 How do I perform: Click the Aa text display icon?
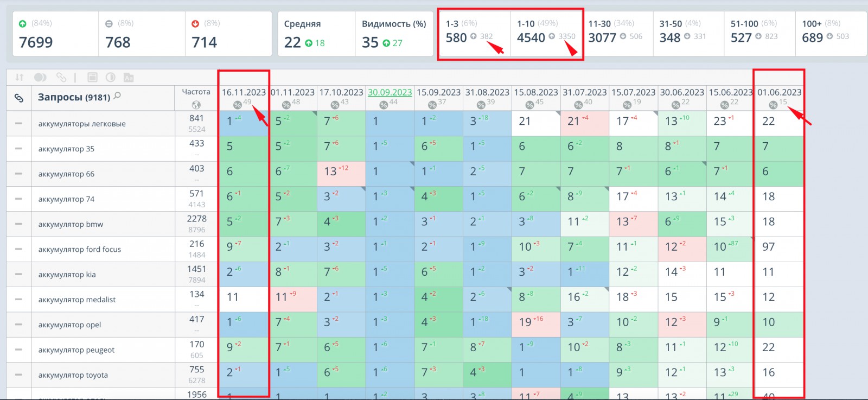pyautogui.click(x=129, y=78)
